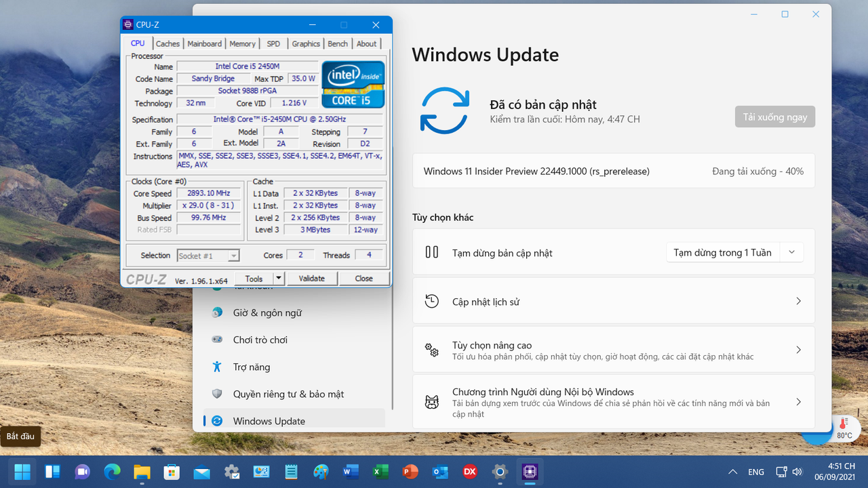Image resolution: width=868 pixels, height=488 pixels.
Task: Click the gears icon for Tùy chọn nâng cao
Action: click(432, 350)
